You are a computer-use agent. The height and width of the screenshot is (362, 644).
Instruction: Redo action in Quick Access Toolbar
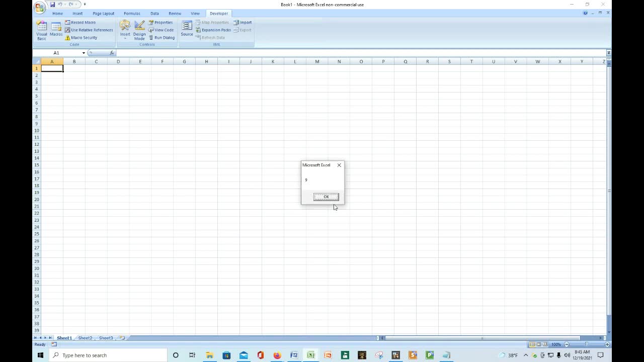click(71, 5)
